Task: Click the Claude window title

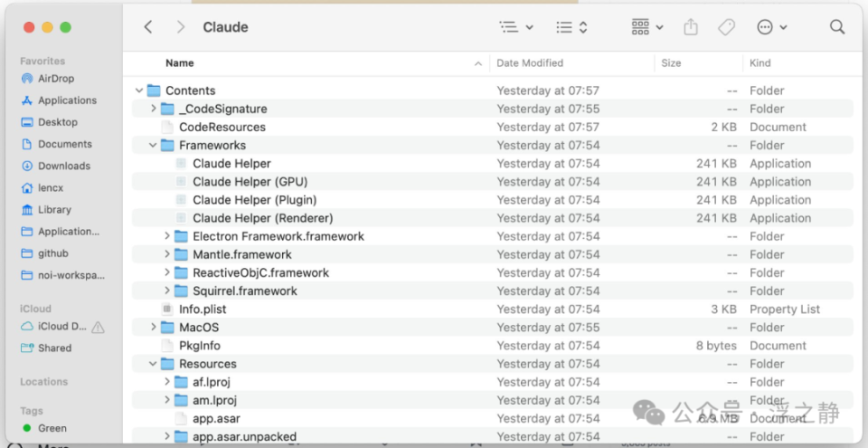Action: (x=225, y=27)
